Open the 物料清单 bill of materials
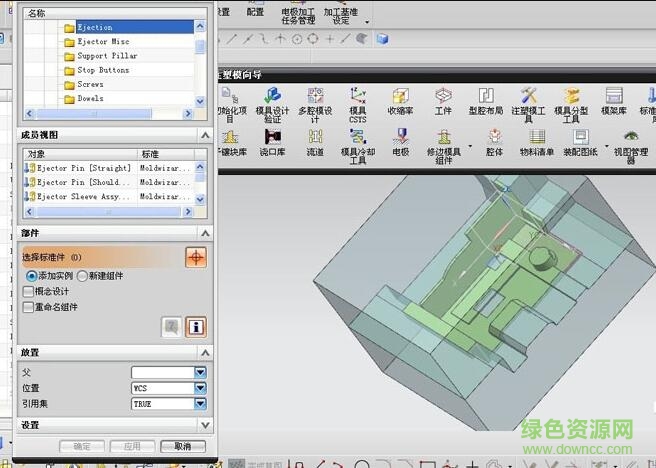This screenshot has width=656, height=468. (x=537, y=143)
